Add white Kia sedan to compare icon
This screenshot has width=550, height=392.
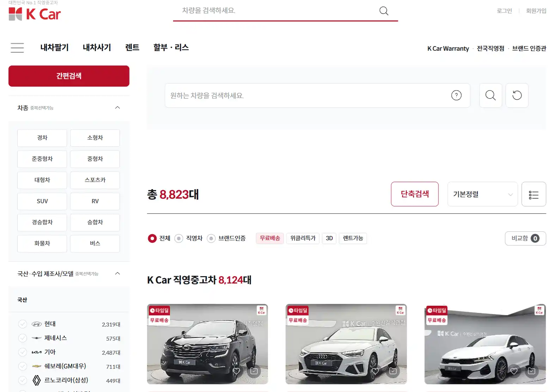532,371
